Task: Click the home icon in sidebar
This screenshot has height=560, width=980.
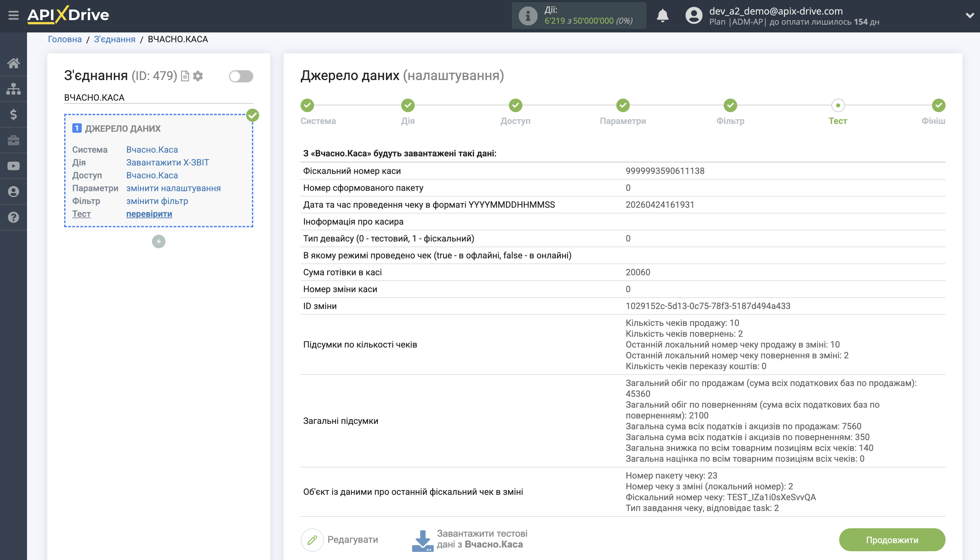Action: 14,63
